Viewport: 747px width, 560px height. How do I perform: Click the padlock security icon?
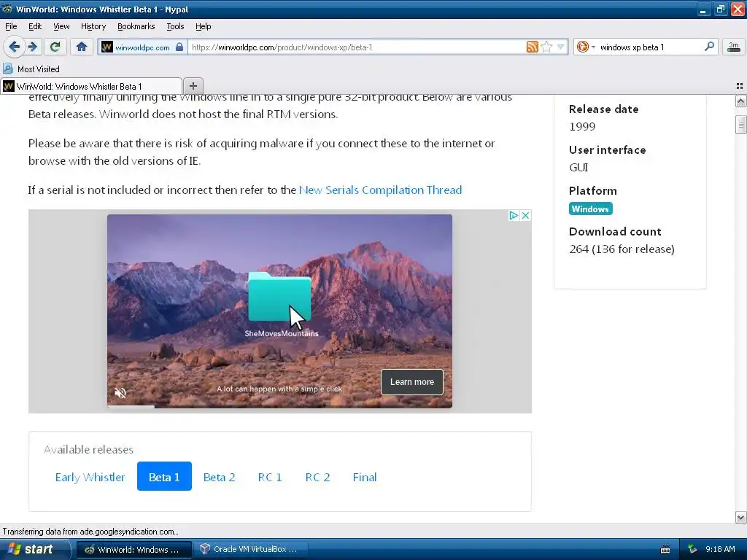tap(179, 47)
